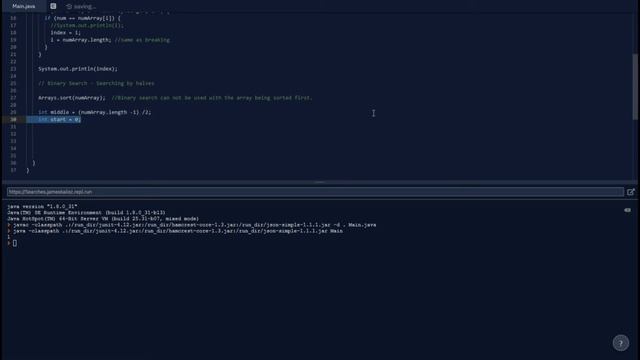
Task: Click line number 23 in gutter
Action: click(13, 69)
